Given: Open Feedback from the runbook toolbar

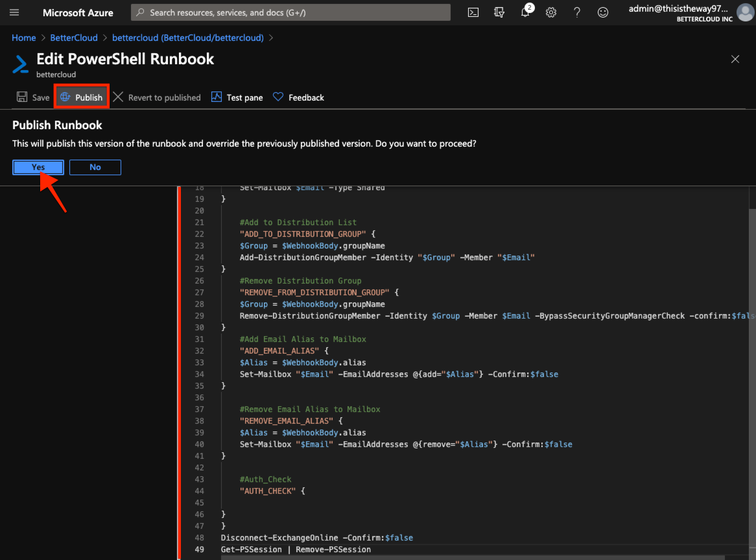Looking at the screenshot, I should coord(298,97).
